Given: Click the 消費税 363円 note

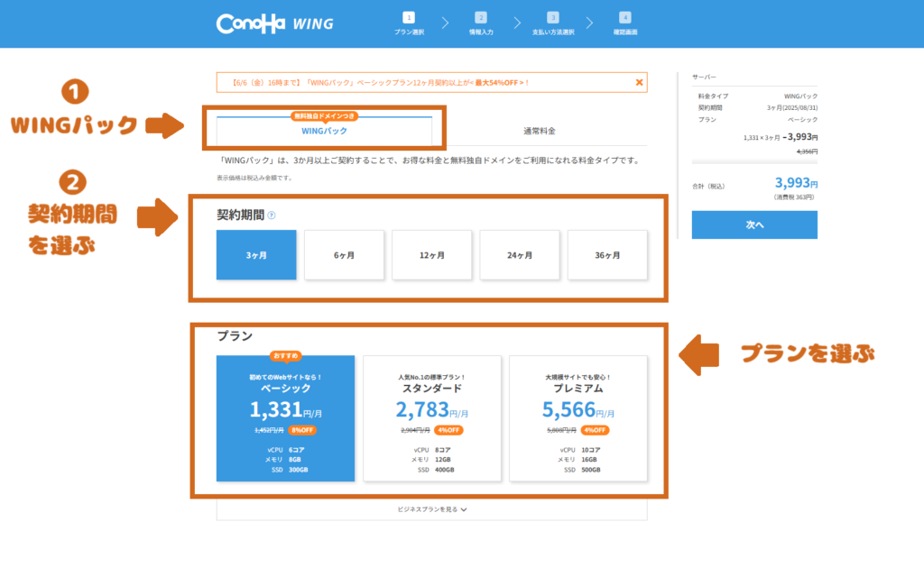Looking at the screenshot, I should [794, 197].
